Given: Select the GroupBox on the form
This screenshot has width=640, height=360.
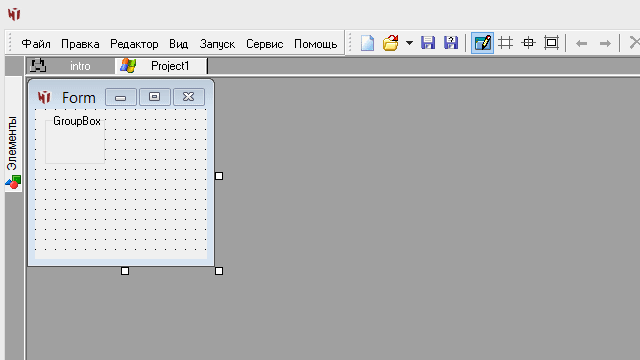Looking at the screenshot, I should pos(75,140).
